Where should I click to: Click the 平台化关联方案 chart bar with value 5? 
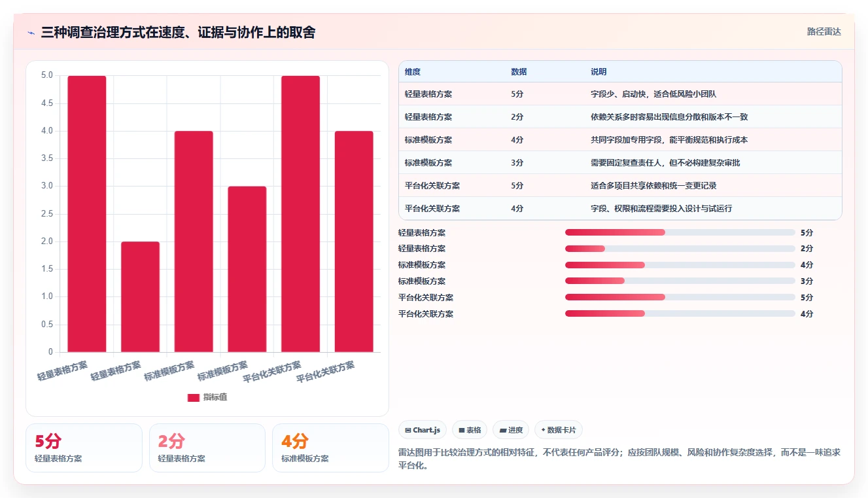tap(301, 214)
